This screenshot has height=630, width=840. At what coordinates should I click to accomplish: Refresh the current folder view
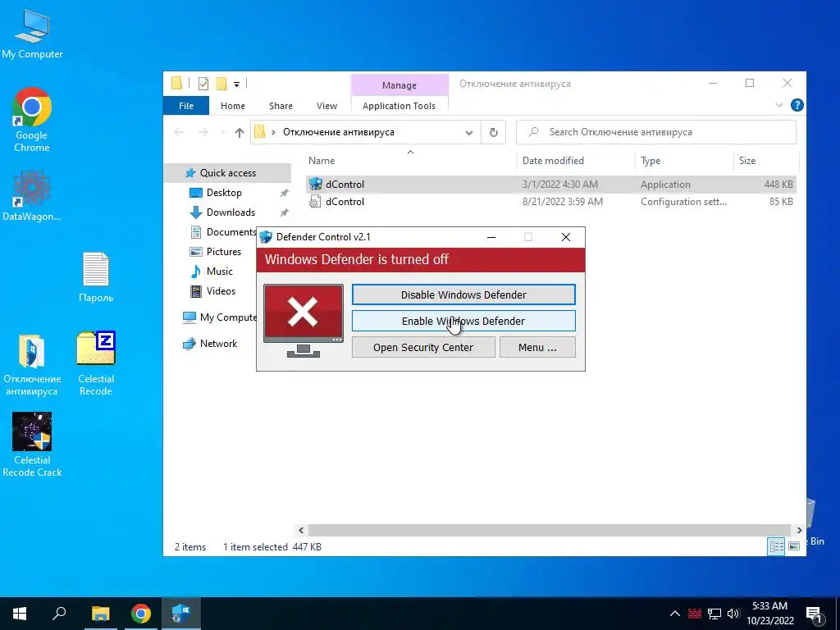click(x=493, y=132)
